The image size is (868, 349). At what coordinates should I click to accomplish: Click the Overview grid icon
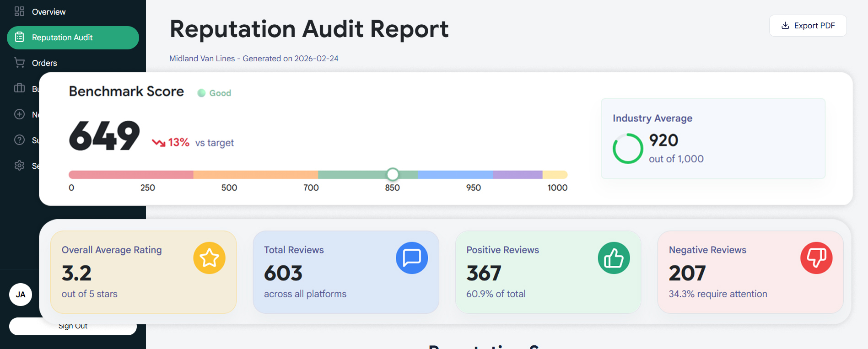19,11
